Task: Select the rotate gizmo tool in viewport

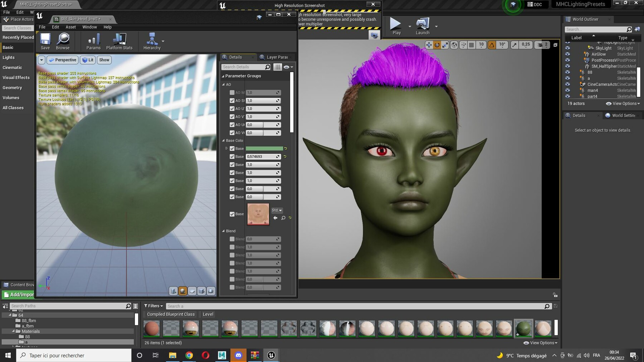Action: pos(437,45)
